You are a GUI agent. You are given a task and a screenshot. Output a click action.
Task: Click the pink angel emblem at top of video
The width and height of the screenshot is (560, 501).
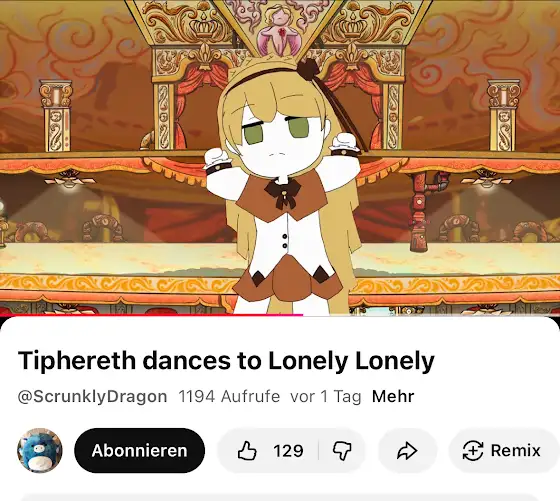pos(280,31)
